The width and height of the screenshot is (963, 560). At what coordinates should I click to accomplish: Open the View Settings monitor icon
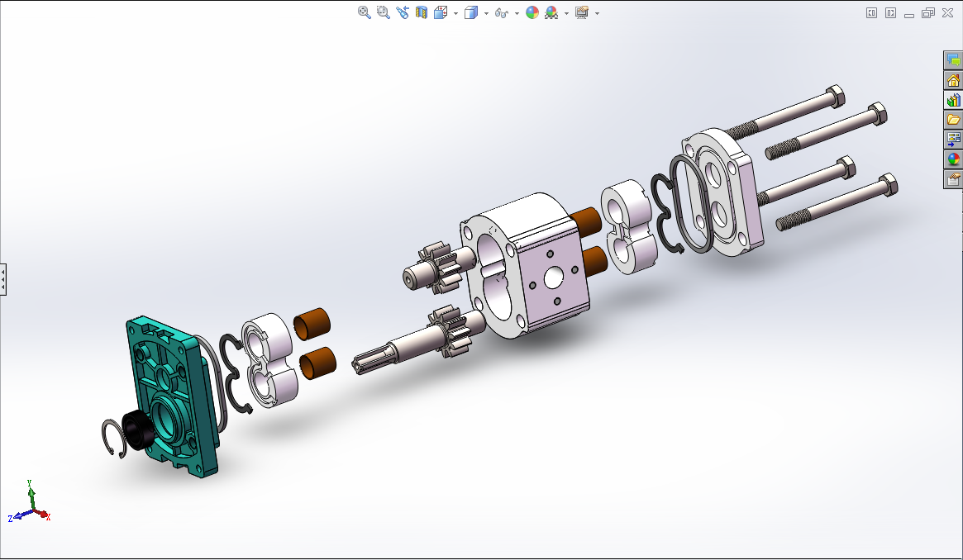click(582, 12)
